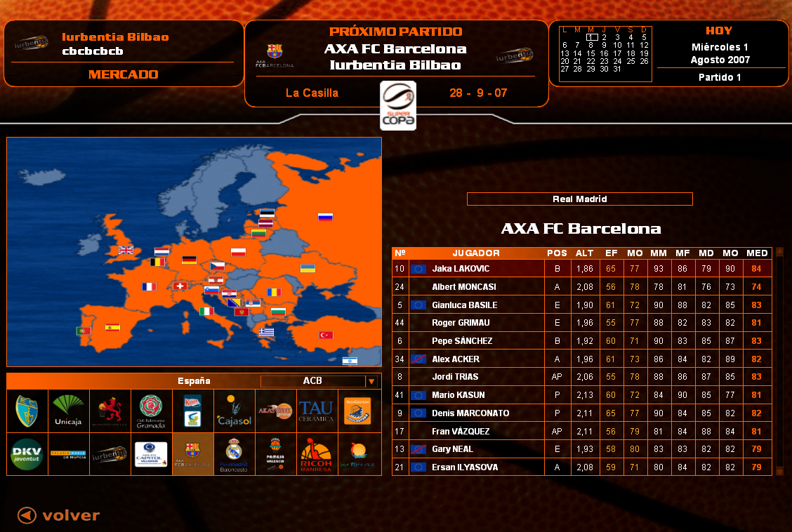Click the roster list scrollbar
This screenshot has width=792, height=532.
tap(779, 361)
